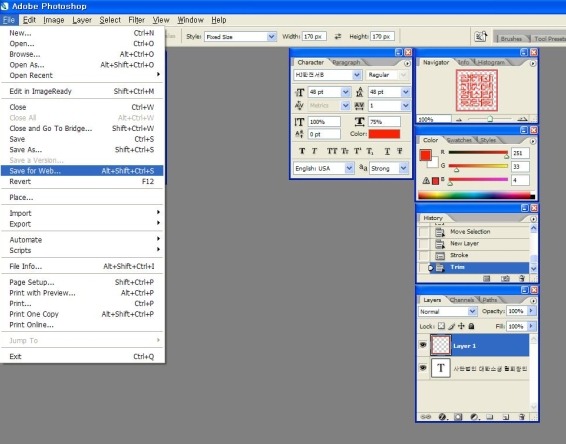566x444 pixels.
Task: Click the Navigator zoom slider handle
Action: (490, 119)
